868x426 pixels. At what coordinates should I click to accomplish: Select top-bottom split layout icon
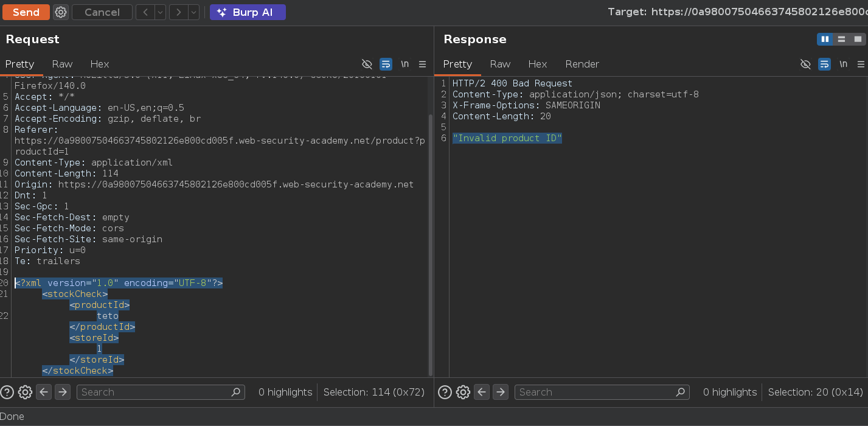[841, 39]
